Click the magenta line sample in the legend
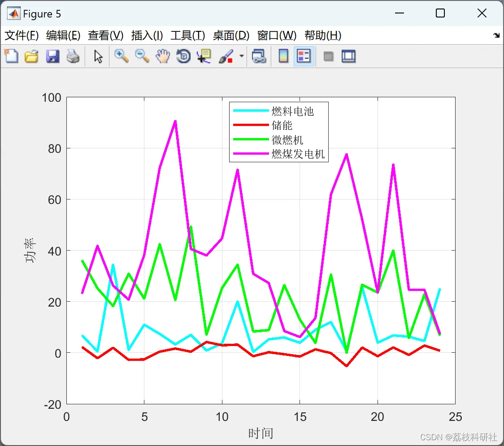 point(251,154)
